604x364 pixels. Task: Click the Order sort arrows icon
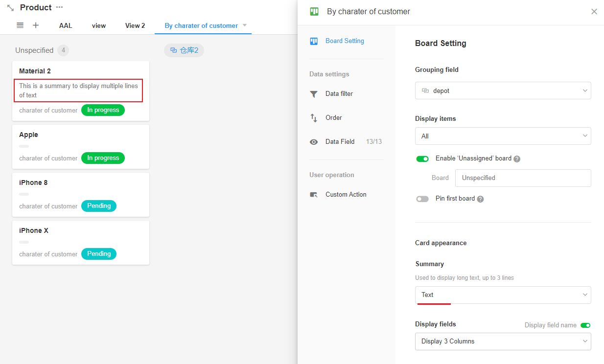(x=314, y=118)
